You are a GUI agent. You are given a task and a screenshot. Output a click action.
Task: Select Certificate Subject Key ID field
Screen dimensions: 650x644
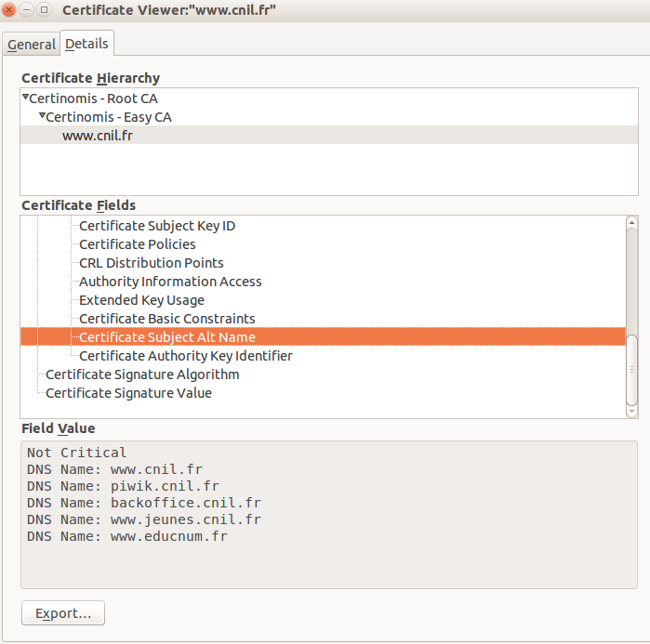click(x=157, y=226)
